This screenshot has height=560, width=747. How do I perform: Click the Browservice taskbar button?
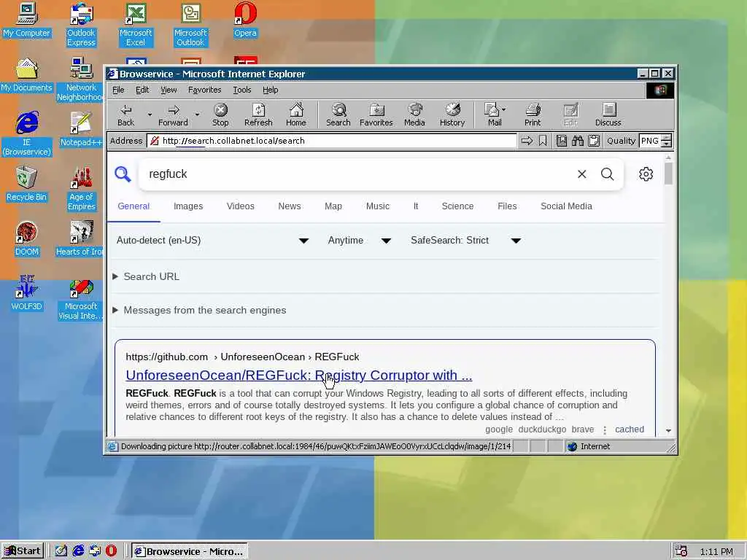coord(190,551)
